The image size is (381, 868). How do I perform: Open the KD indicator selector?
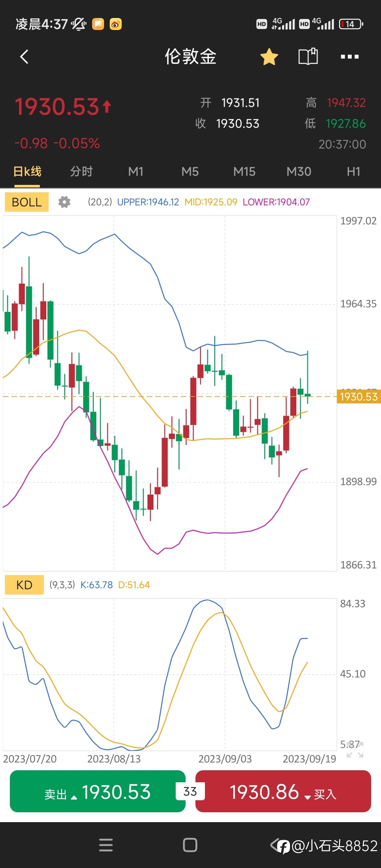coord(24,585)
